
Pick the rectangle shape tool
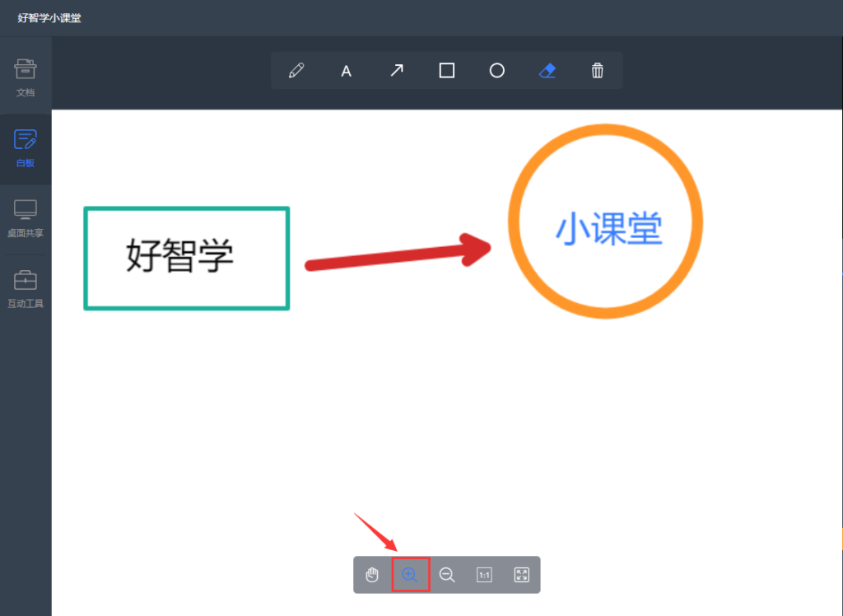447,71
